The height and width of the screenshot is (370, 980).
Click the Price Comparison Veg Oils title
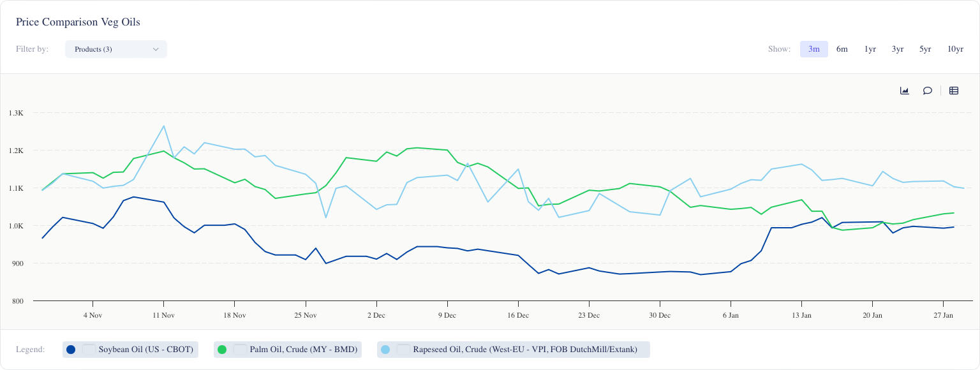pyautogui.click(x=77, y=22)
